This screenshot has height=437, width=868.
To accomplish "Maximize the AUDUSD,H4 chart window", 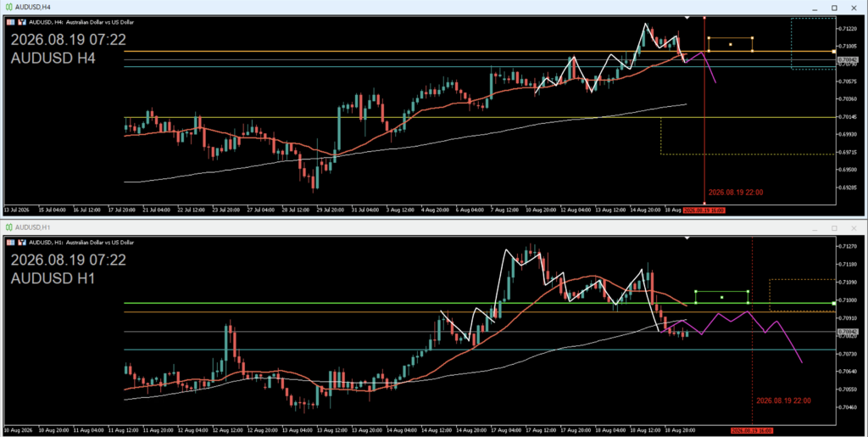I will pyautogui.click(x=834, y=8).
